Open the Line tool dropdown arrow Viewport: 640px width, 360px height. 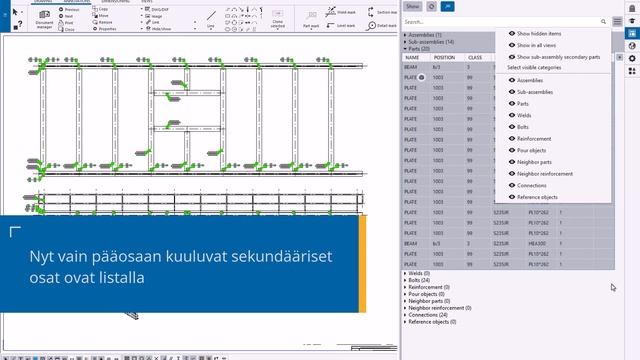click(x=211, y=29)
